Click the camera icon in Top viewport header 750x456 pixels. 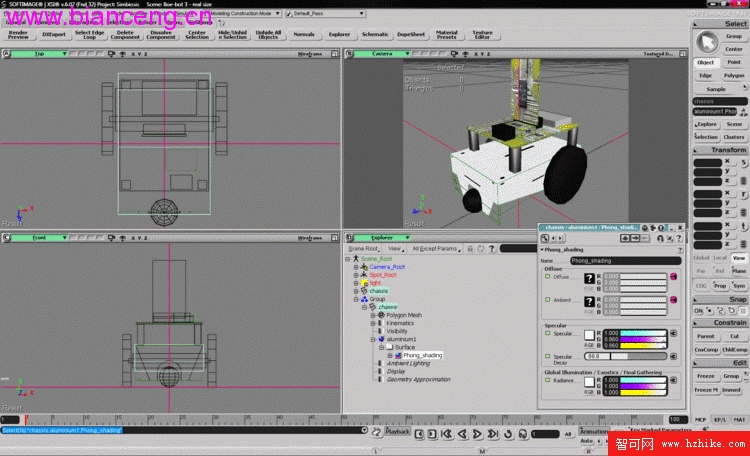click(x=111, y=54)
